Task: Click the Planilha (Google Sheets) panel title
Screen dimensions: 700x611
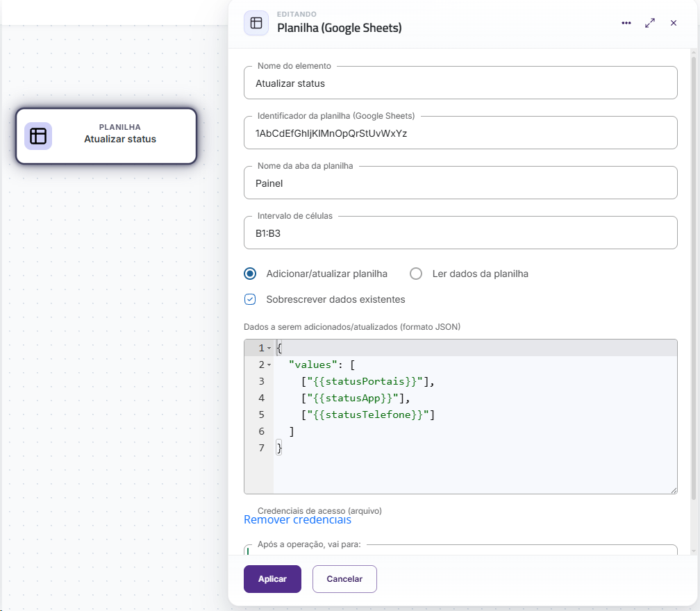Action: [x=340, y=28]
